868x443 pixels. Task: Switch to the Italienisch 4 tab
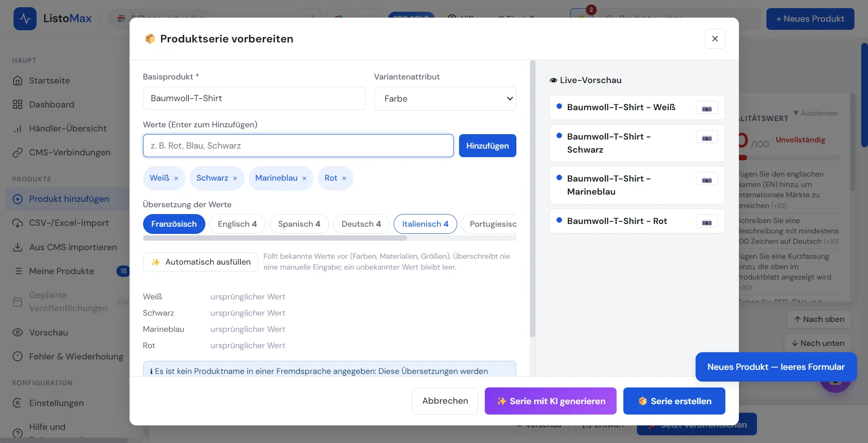[x=425, y=224]
